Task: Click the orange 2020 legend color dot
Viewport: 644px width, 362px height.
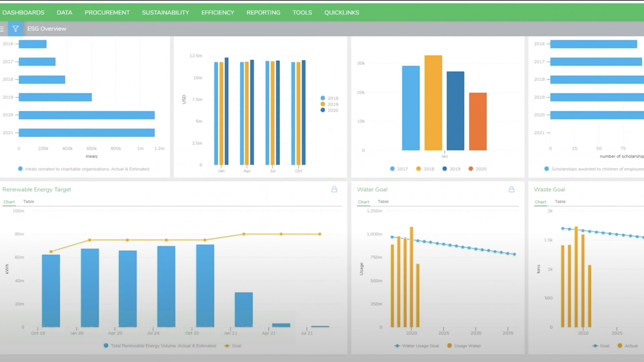Action: click(471, 169)
